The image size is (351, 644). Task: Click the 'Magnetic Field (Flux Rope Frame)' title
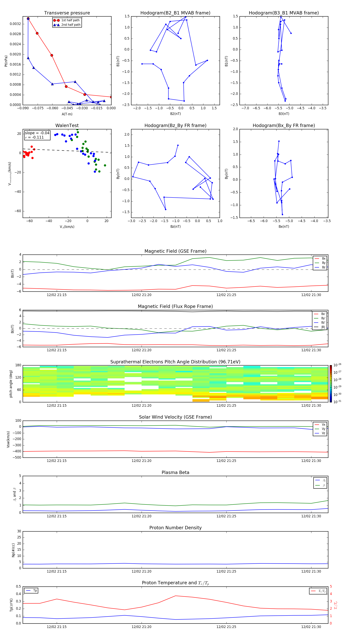175,307
